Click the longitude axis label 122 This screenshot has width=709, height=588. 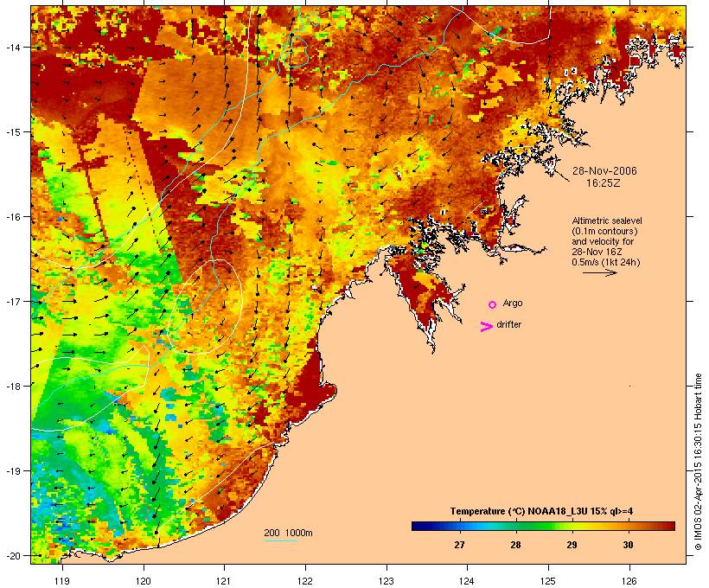pos(305,581)
